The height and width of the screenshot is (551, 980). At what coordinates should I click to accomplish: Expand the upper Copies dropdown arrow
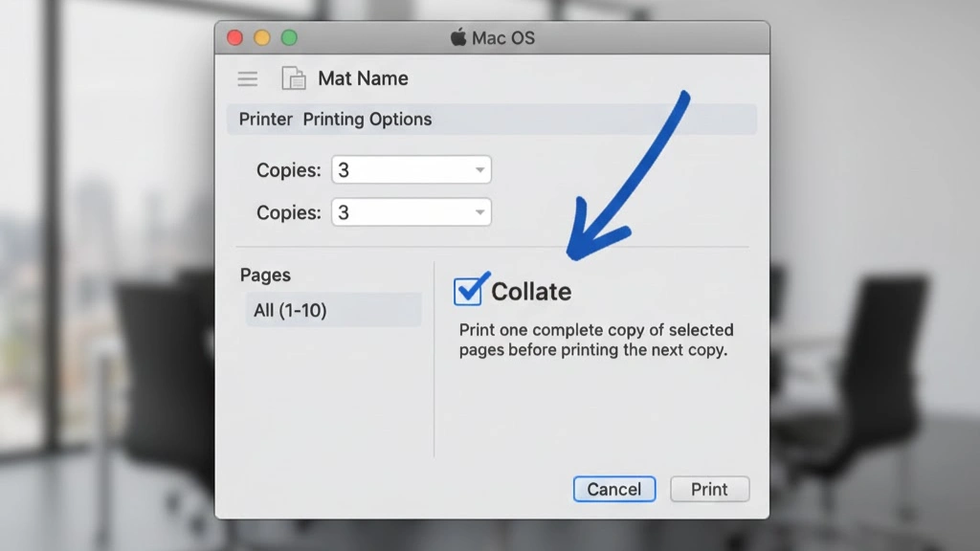(479, 171)
